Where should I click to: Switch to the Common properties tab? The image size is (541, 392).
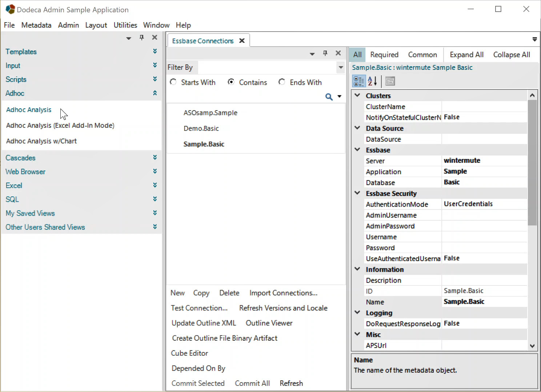click(x=422, y=55)
